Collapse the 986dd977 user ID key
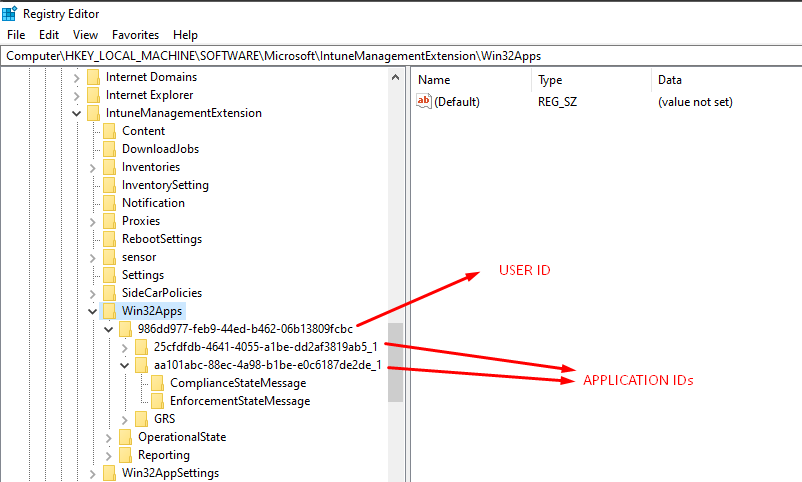802x482 pixels. tap(108, 330)
